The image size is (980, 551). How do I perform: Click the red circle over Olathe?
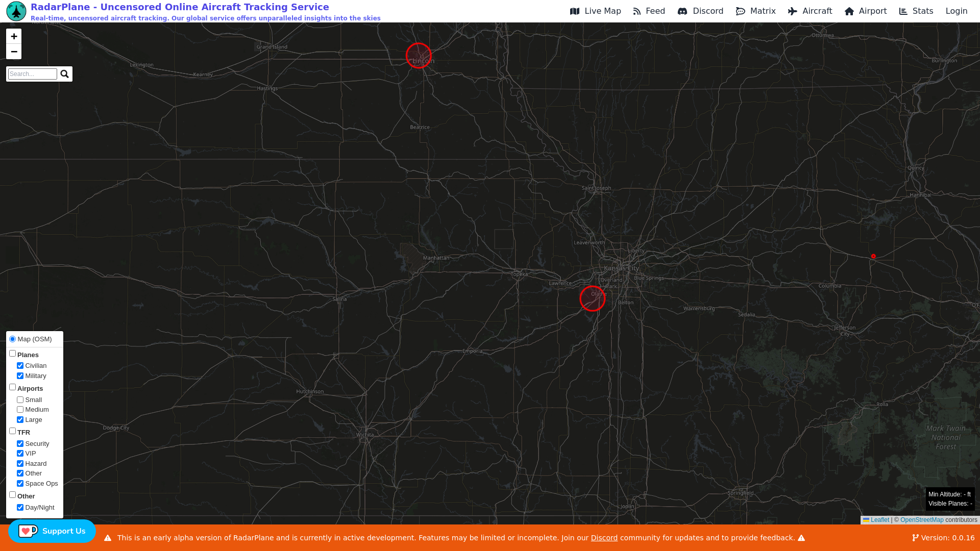[592, 298]
